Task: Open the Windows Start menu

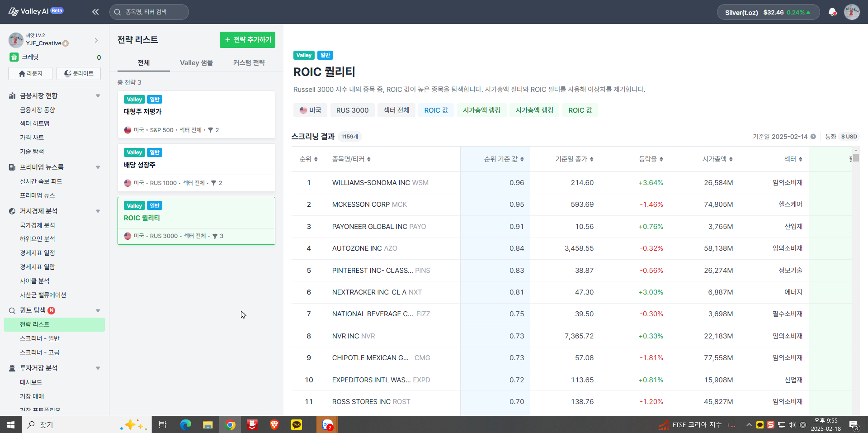Action: (x=11, y=425)
